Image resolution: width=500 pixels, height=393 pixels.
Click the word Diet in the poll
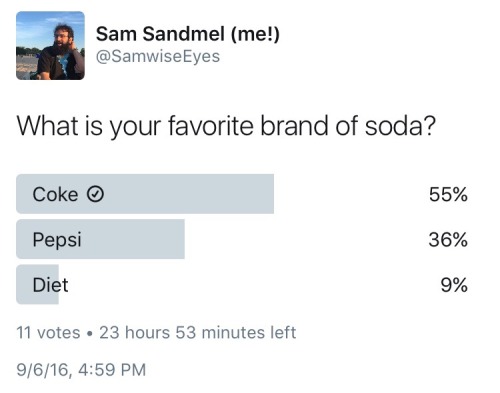point(50,285)
